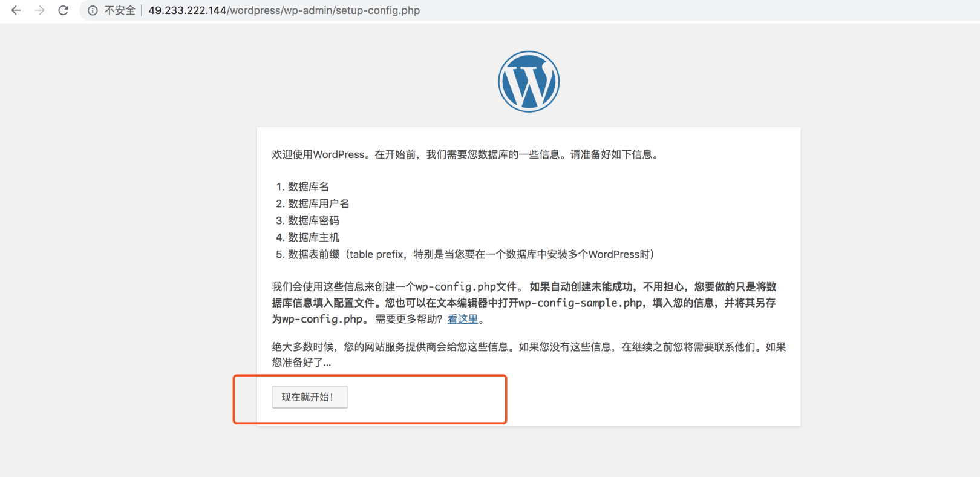The image size is (980, 477).
Task: Open the 看这里 help link
Action: 463,319
